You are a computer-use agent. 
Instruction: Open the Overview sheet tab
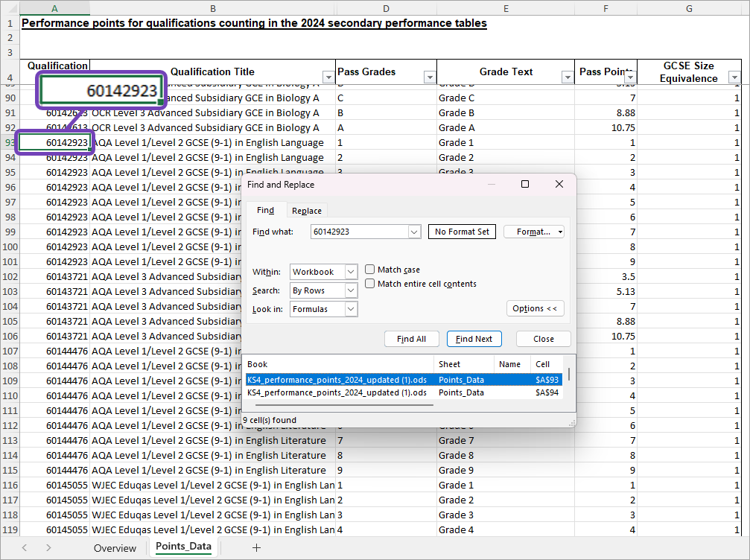[x=115, y=547]
